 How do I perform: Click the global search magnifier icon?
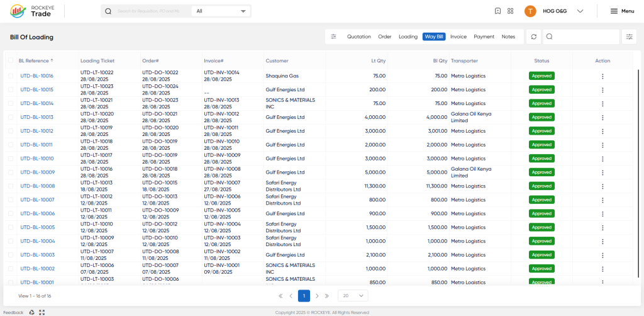[x=108, y=11]
